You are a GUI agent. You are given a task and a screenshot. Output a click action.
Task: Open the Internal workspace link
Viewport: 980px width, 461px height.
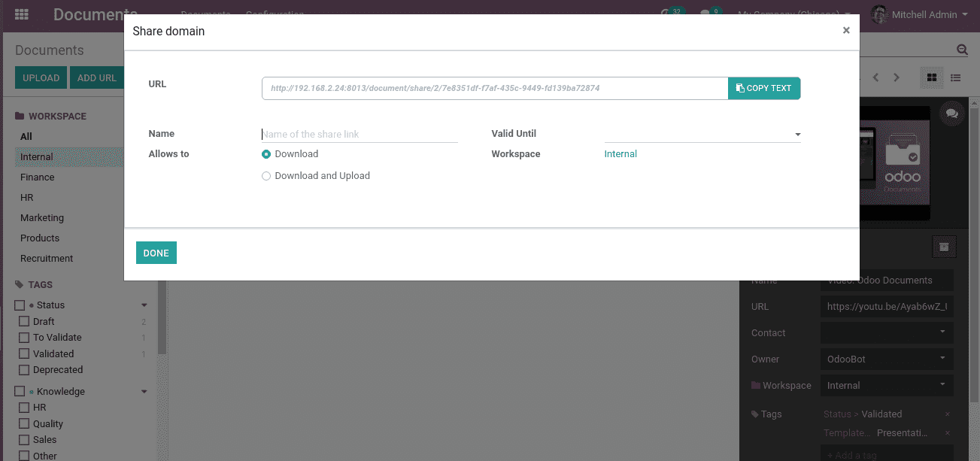[x=620, y=154]
